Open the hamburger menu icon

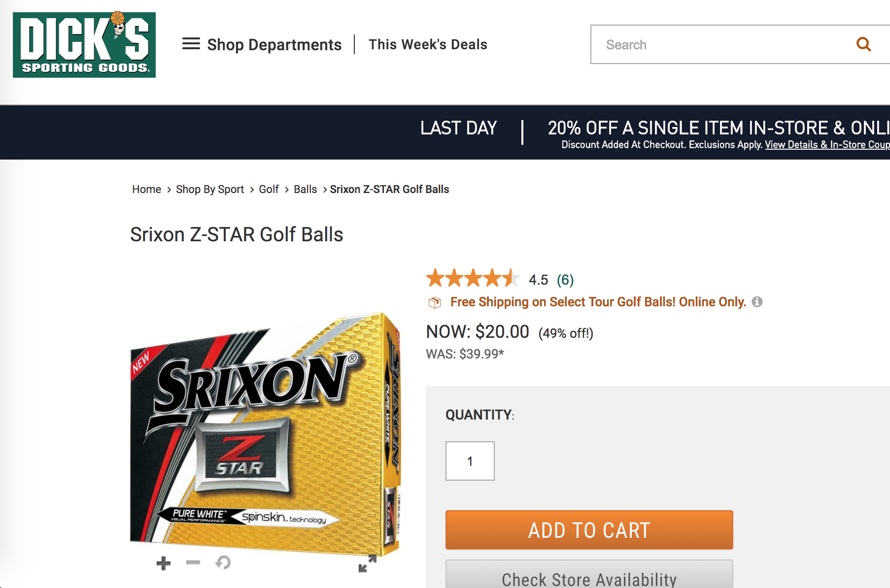(191, 44)
